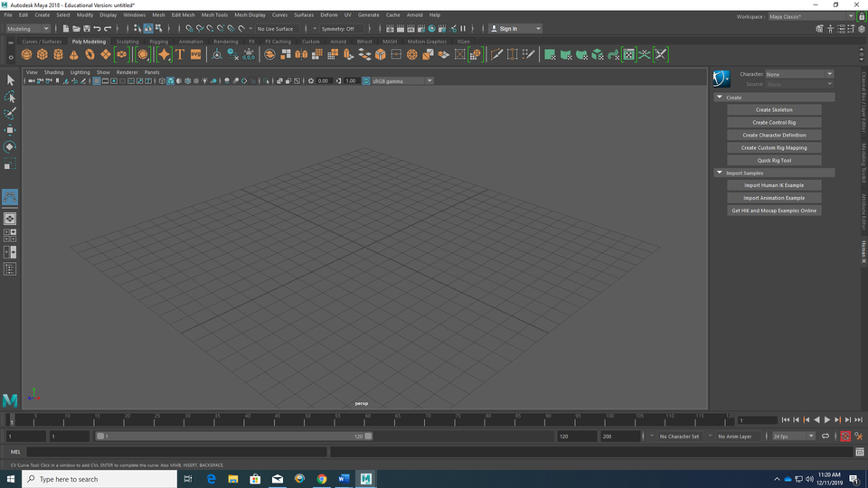Select the Scale tool in the toolbox
The height and width of the screenshot is (488, 868).
click(10, 164)
